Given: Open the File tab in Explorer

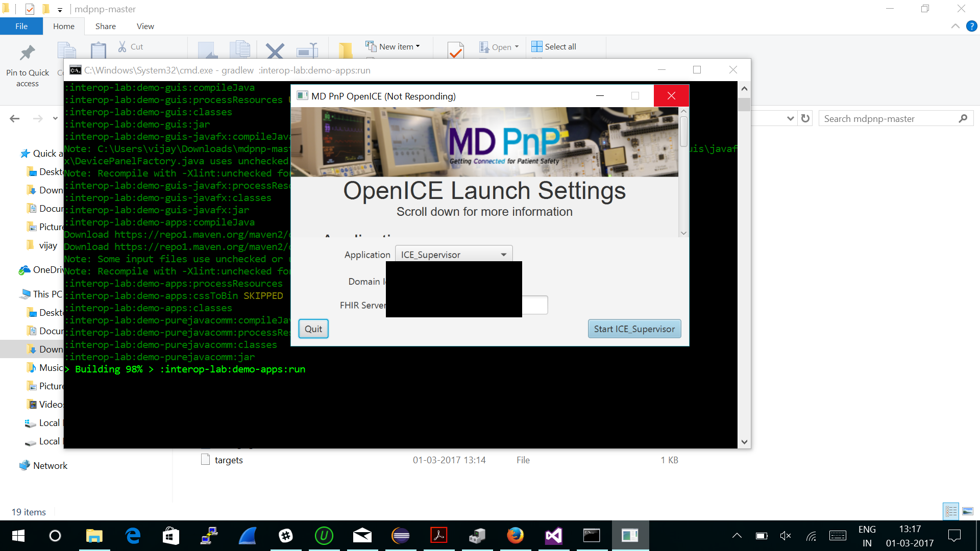Looking at the screenshot, I should click(21, 26).
